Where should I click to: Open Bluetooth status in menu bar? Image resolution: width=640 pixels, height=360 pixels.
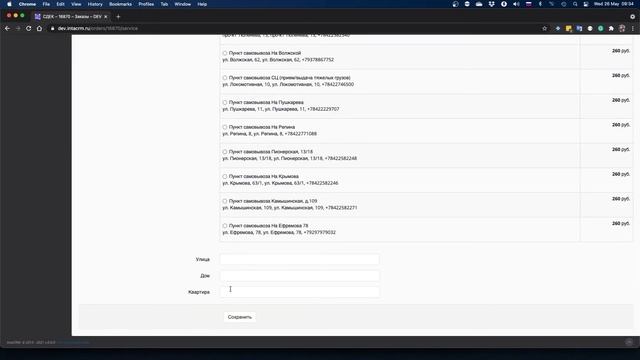(x=540, y=4)
